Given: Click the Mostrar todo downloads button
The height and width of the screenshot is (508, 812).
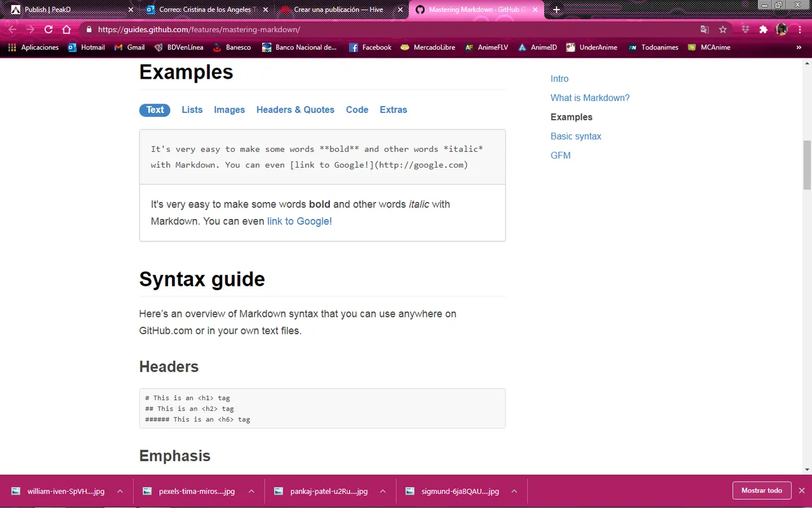Looking at the screenshot, I should point(762,490).
